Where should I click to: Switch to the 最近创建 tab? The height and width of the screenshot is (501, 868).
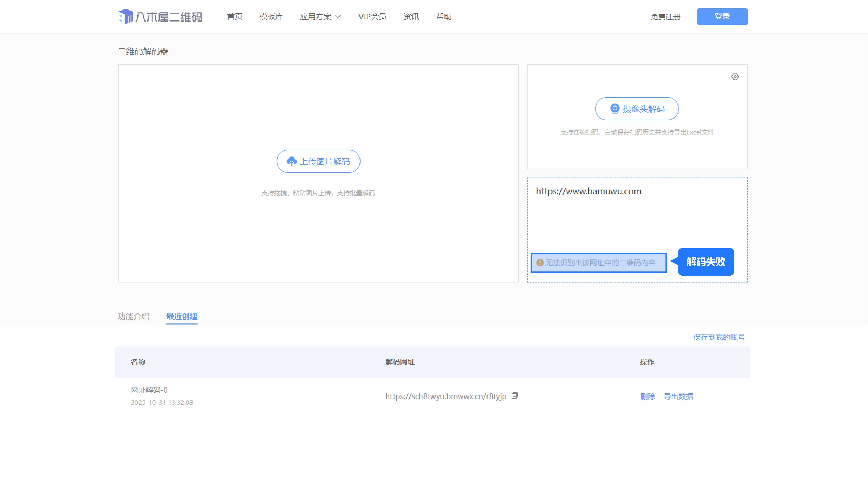click(x=182, y=317)
